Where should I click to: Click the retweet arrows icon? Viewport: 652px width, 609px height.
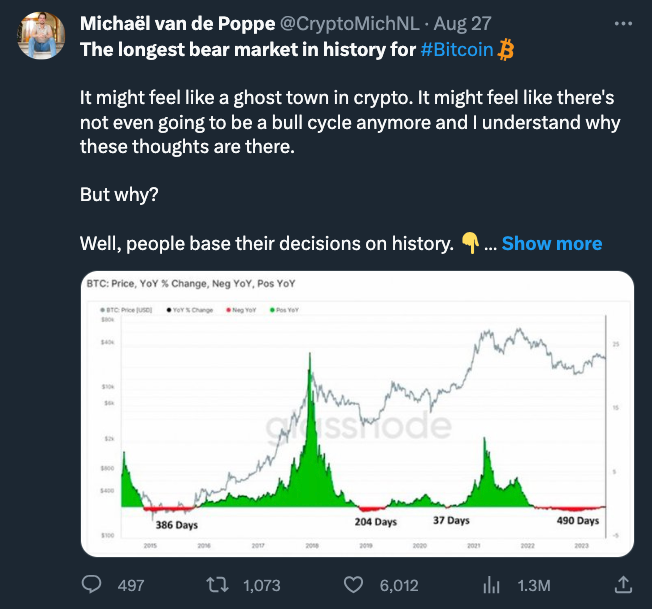[x=217, y=584]
